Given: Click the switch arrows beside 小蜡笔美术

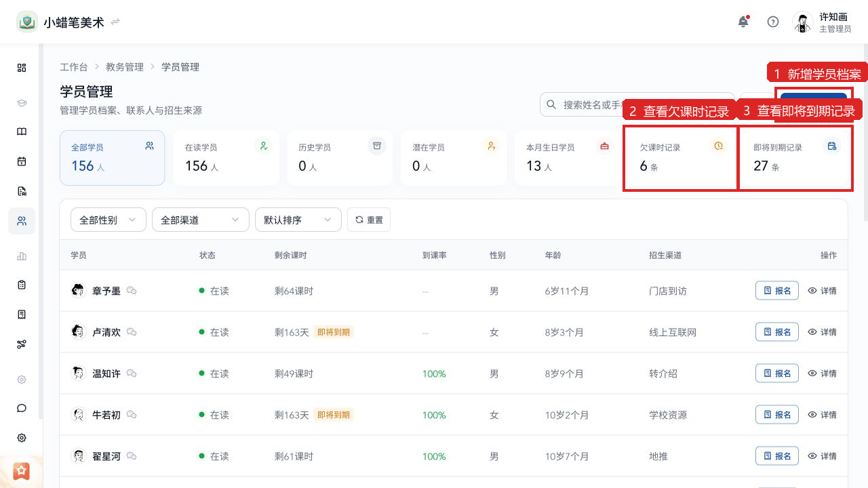Looking at the screenshot, I should point(115,22).
